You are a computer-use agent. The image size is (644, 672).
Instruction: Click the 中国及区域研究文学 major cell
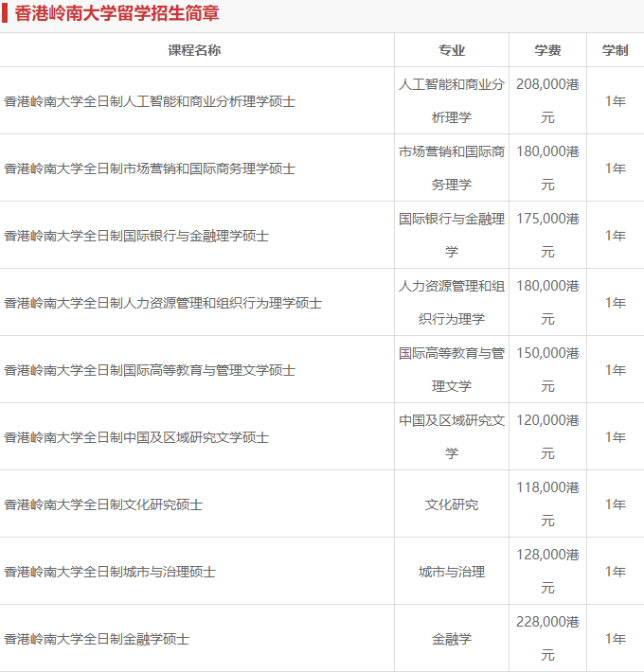452,436
